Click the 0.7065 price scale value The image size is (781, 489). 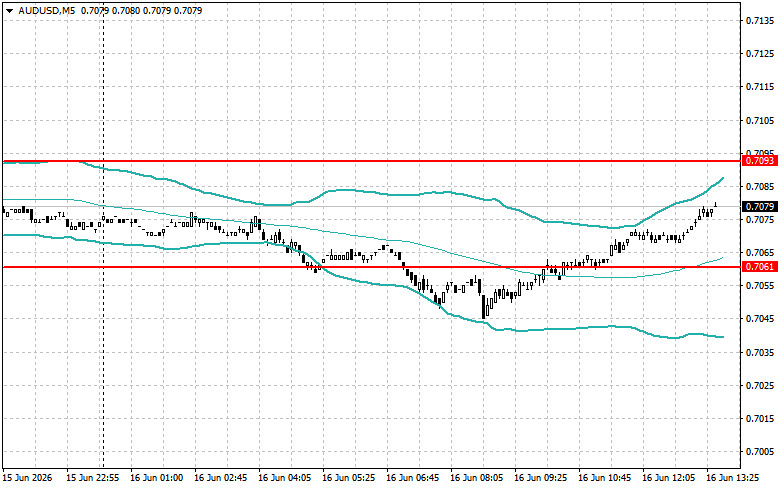pyautogui.click(x=760, y=253)
